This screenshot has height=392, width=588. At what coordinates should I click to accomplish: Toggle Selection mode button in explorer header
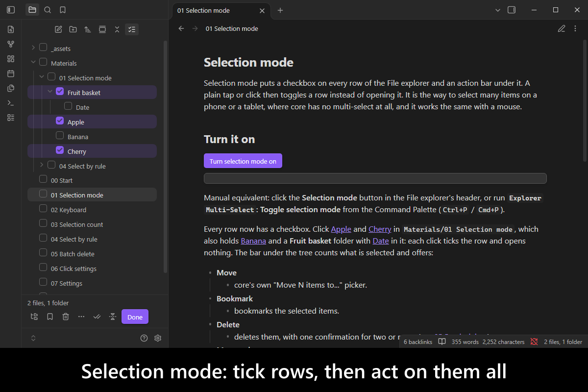click(x=132, y=29)
